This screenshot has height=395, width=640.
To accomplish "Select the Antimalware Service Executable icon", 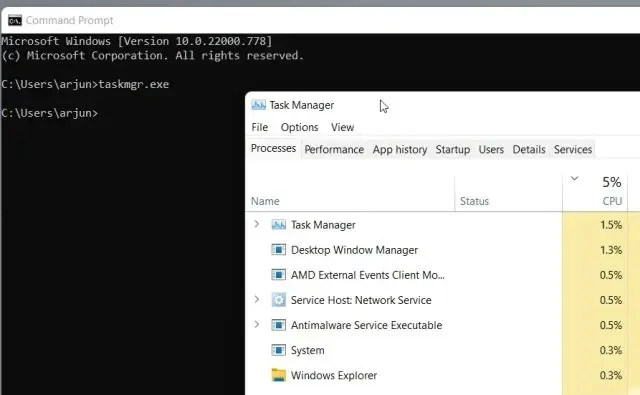I will point(278,325).
